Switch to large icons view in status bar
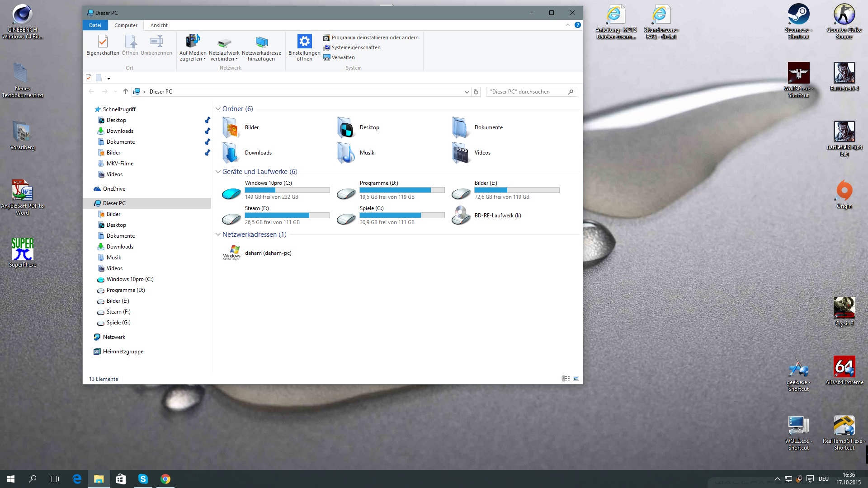The width and height of the screenshot is (868, 488). click(576, 379)
